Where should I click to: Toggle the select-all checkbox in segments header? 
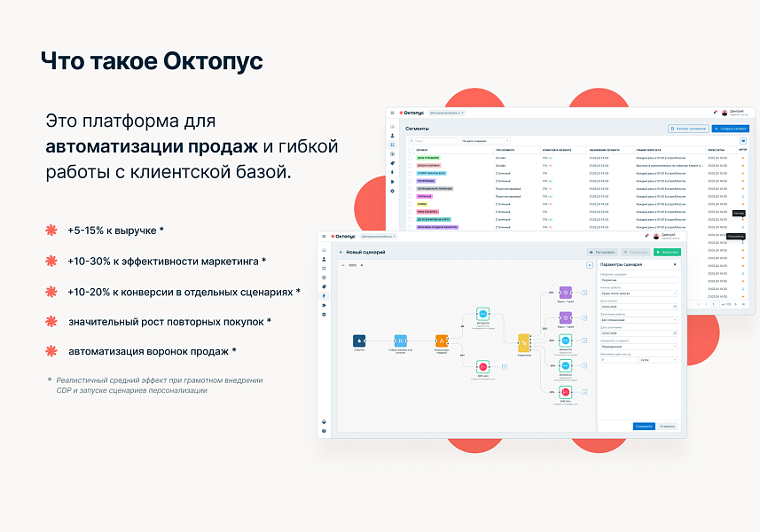click(410, 150)
